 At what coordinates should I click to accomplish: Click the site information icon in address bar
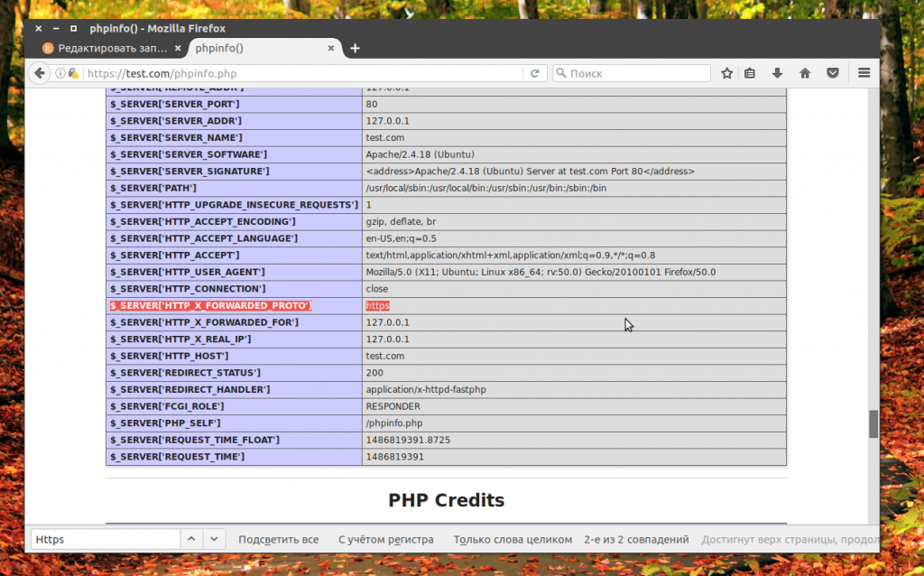(61, 73)
